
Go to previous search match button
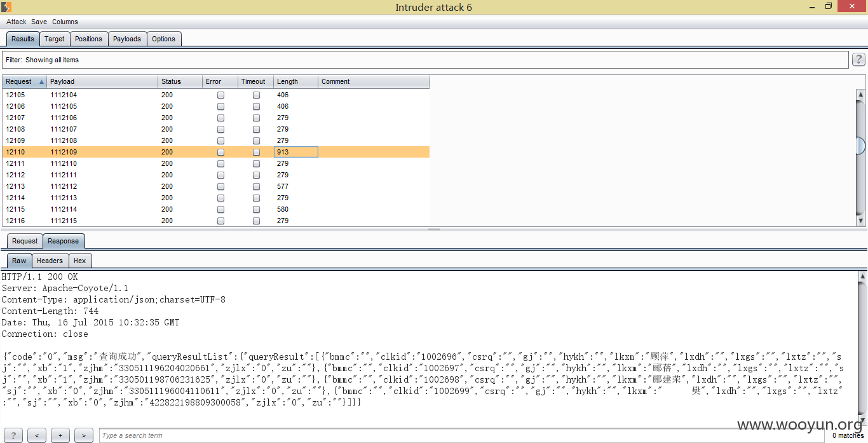(37, 435)
